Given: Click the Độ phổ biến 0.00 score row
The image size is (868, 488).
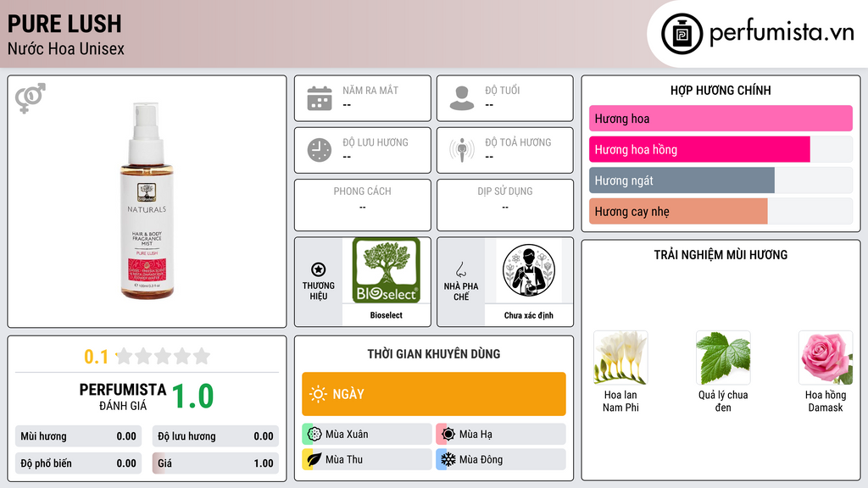Looking at the screenshot, I should 78,463.
